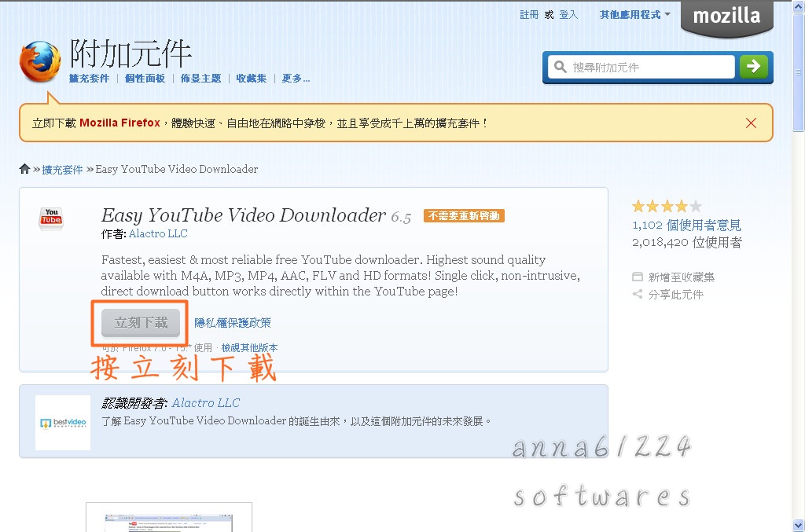Screen dimensions: 805x532
Task: Close the Firefox download banner
Action: point(751,123)
